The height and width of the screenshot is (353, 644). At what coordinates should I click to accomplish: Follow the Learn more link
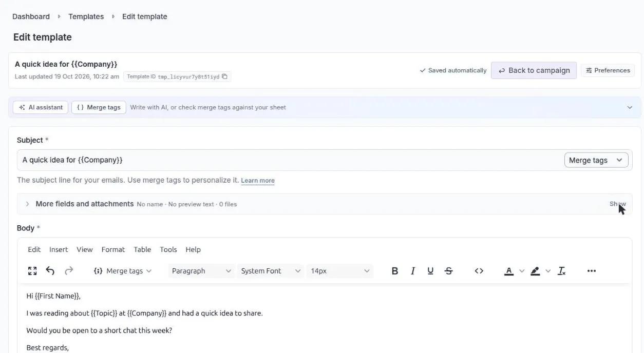(x=258, y=181)
